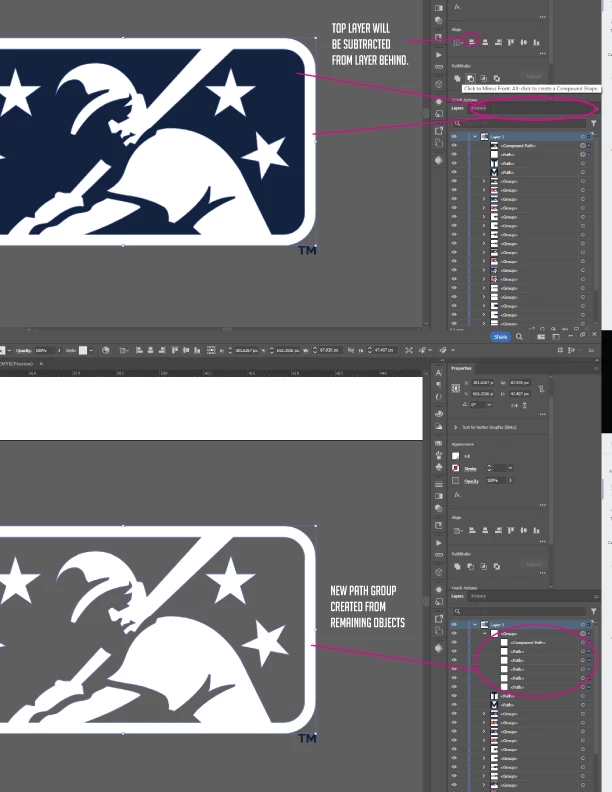Click the highlighted Minus Front pathfinder icon in upper window

470,78
